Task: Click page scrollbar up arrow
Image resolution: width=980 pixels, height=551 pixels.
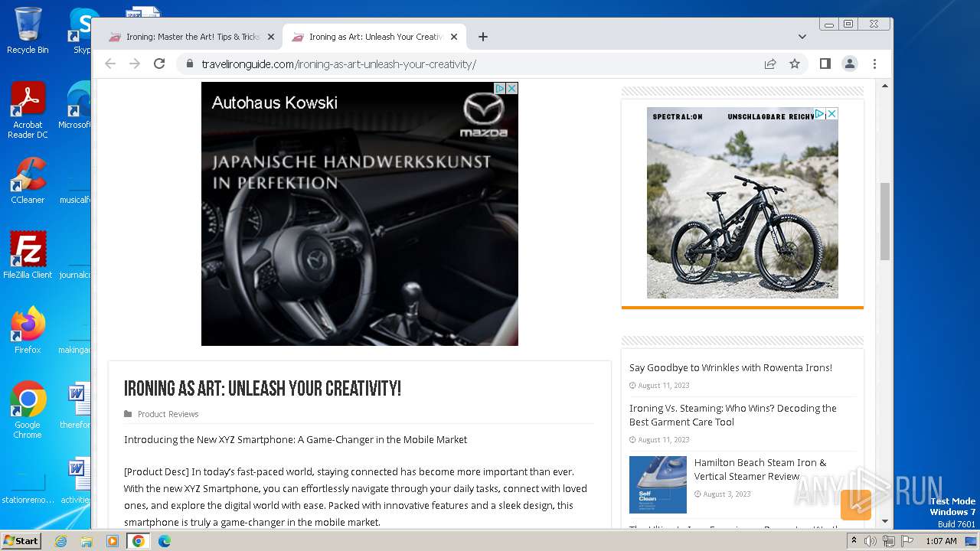Action: 885,86
